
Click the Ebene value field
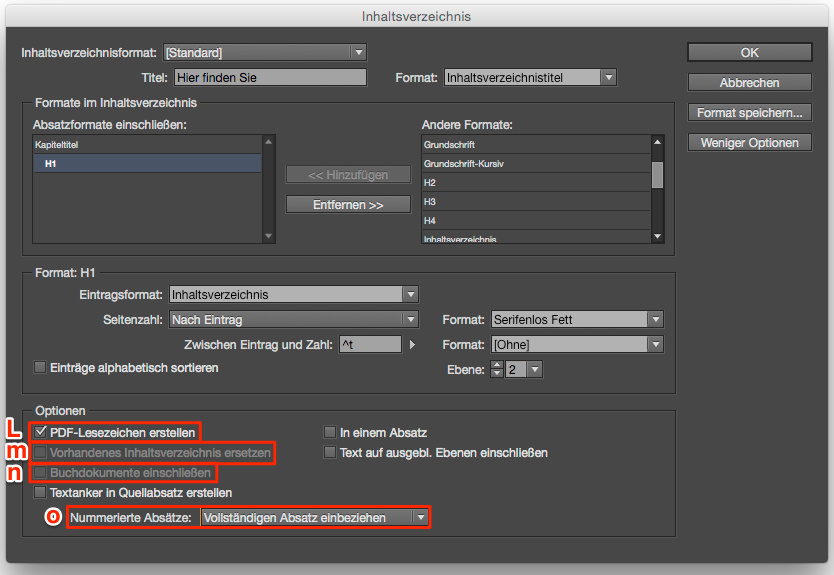click(x=515, y=369)
